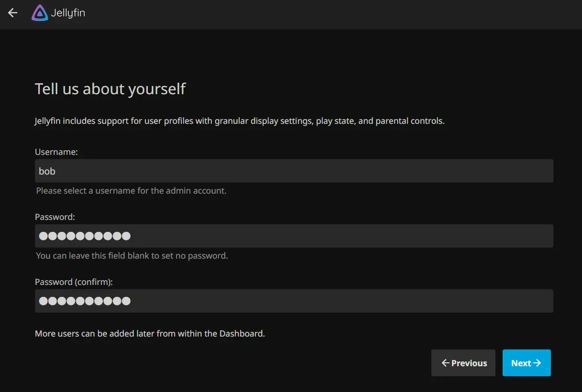This screenshot has height=392, width=582.
Task: Click the admin account username hint text
Action: tap(132, 191)
